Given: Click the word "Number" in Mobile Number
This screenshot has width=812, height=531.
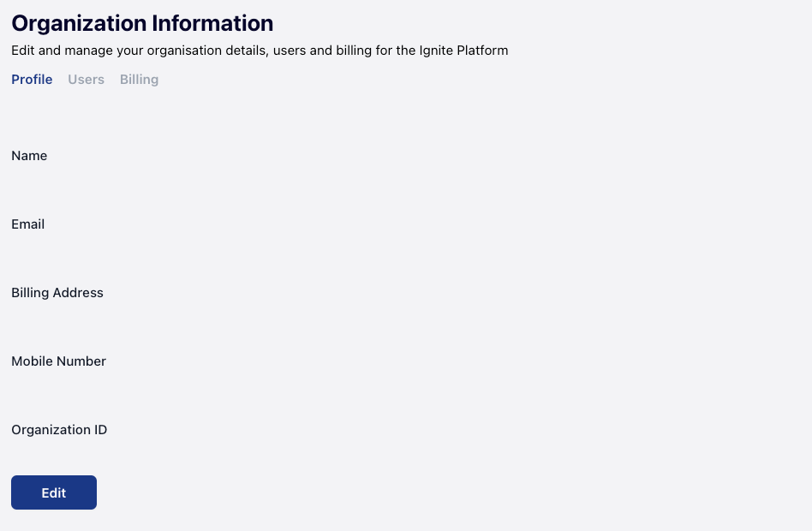Looking at the screenshot, I should (x=83, y=361).
